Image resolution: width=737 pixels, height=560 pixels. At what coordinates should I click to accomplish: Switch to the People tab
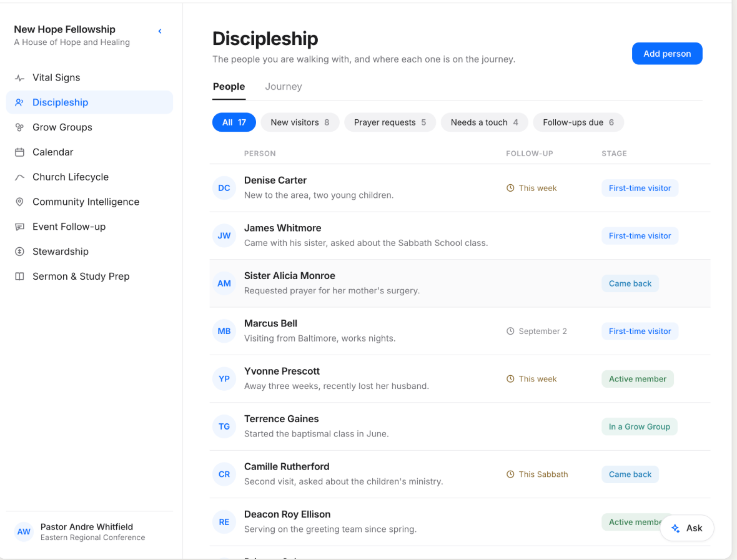pyautogui.click(x=229, y=86)
